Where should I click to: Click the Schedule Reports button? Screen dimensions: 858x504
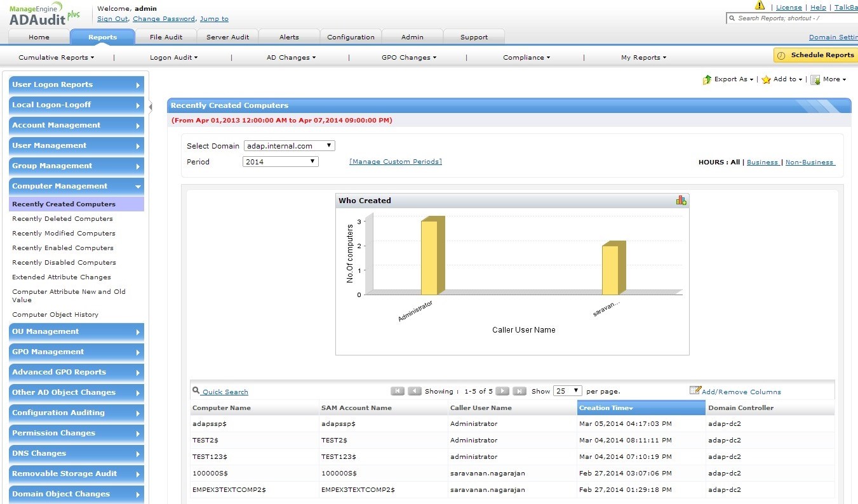816,55
